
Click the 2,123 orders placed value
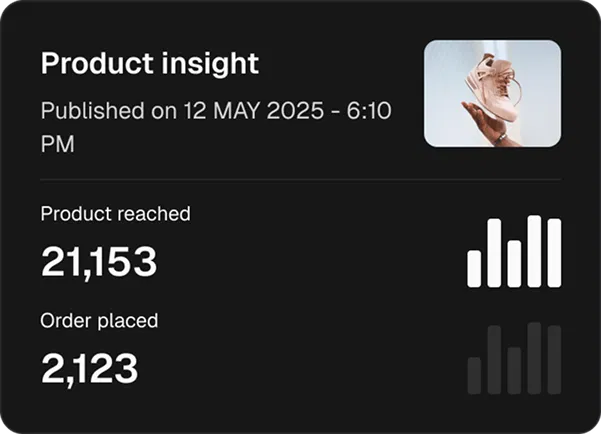click(89, 369)
